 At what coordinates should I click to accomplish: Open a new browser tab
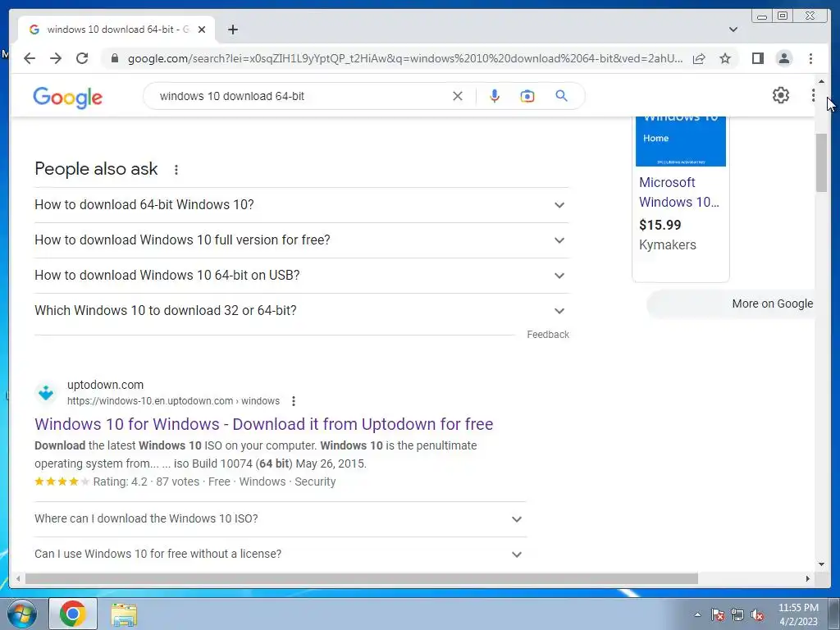(232, 30)
